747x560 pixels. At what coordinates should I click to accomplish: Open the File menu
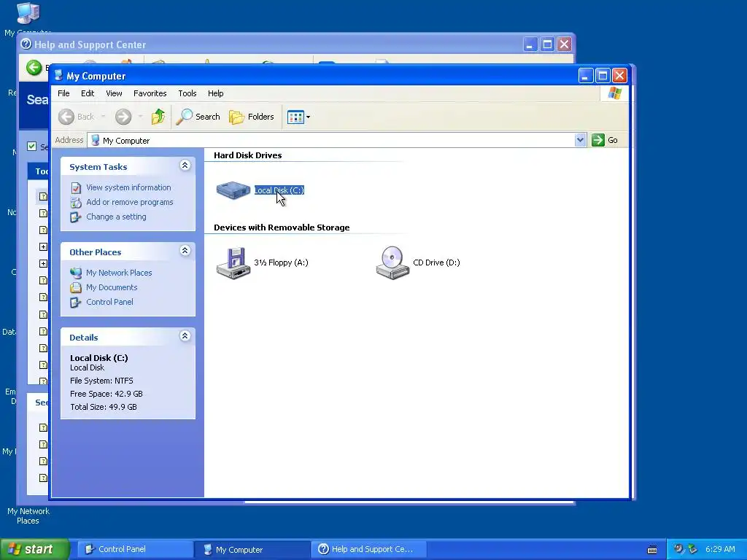[x=64, y=93]
